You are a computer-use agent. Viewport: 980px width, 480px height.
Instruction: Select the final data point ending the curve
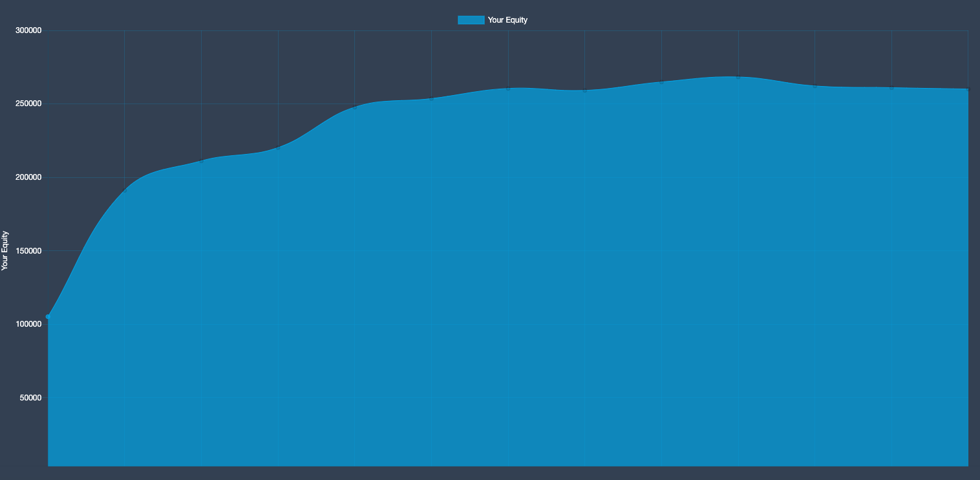968,89
